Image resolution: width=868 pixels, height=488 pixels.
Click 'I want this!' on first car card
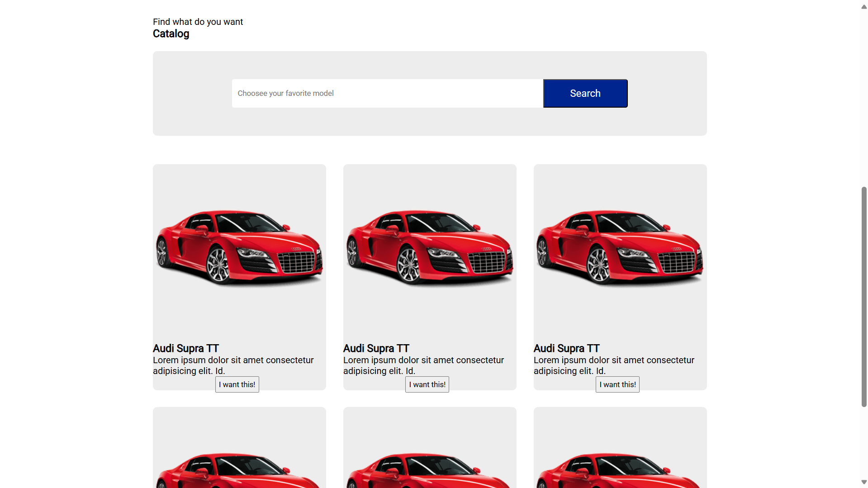pyautogui.click(x=237, y=384)
